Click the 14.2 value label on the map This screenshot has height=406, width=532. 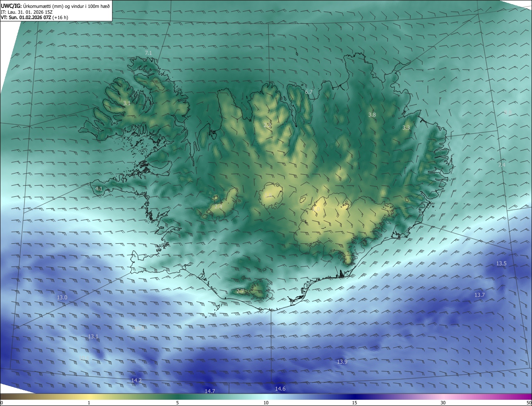click(x=136, y=380)
